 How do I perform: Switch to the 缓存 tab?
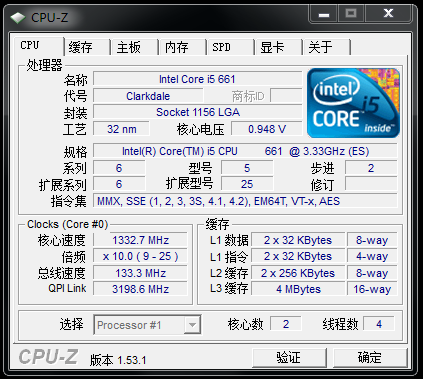[87, 47]
